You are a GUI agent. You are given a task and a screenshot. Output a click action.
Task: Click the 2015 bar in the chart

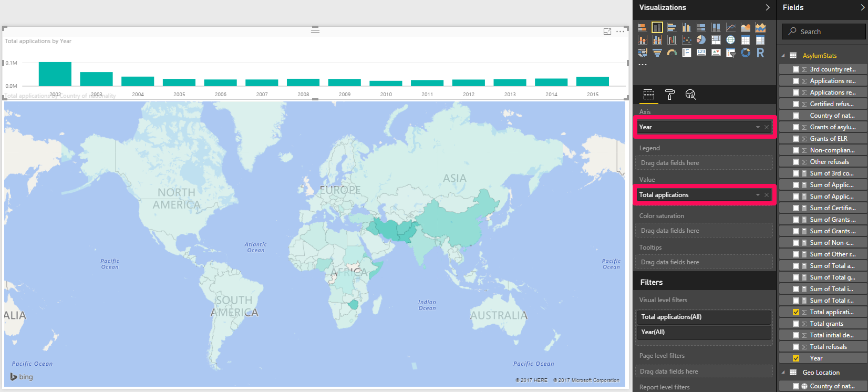(x=593, y=81)
